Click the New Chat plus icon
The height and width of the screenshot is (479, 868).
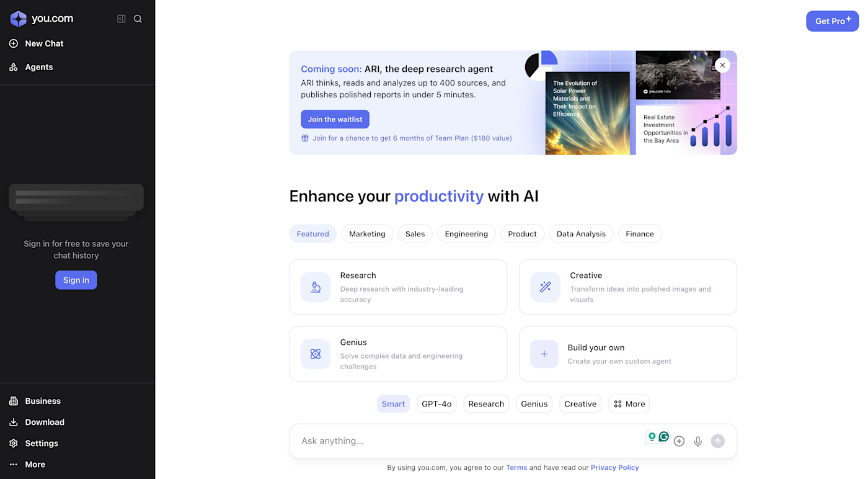point(14,43)
